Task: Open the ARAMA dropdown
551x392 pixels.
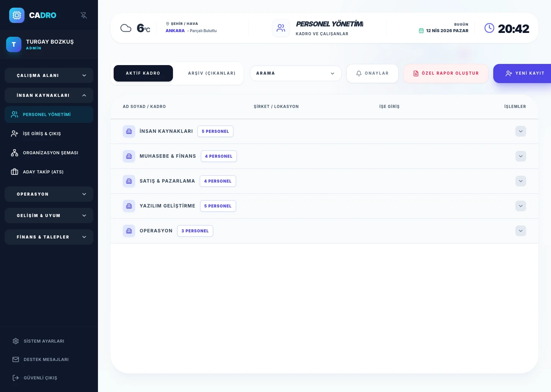Action: (x=296, y=73)
